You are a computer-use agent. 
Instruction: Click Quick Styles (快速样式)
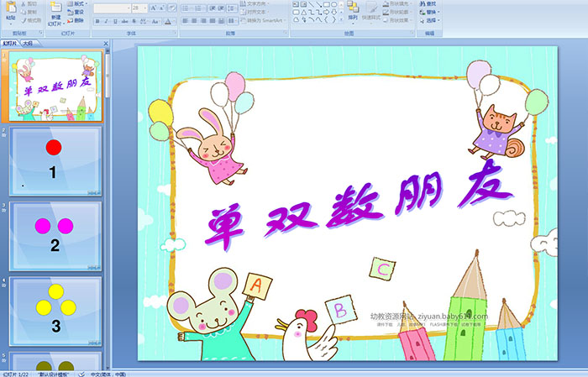[371, 11]
